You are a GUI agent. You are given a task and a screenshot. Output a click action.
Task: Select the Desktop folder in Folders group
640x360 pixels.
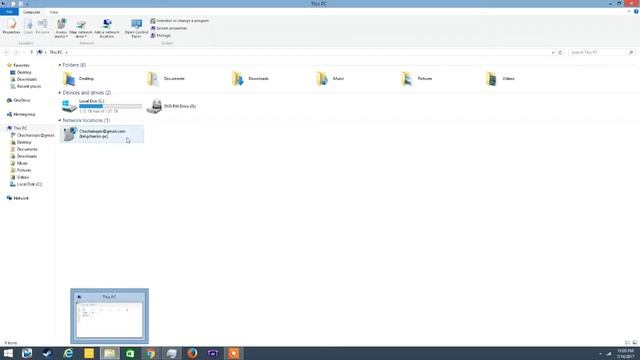pos(79,78)
